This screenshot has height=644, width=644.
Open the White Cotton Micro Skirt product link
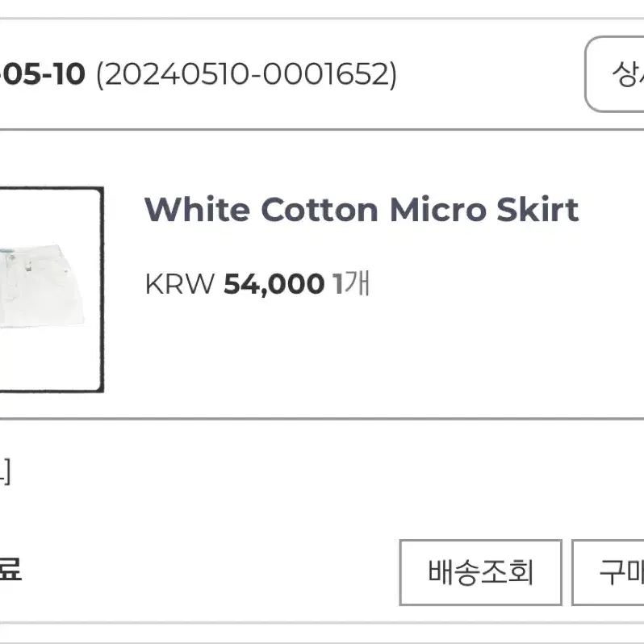(x=362, y=210)
